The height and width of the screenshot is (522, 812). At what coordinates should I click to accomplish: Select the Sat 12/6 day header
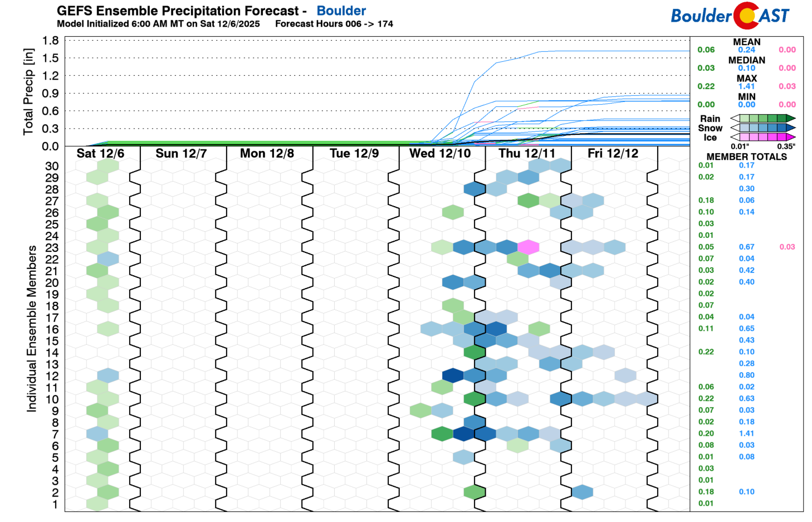coord(100,153)
